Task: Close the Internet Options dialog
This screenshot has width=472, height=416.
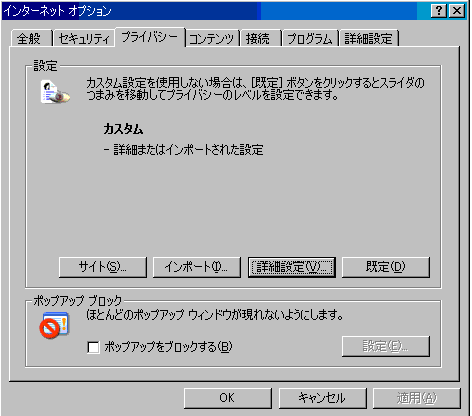Action: [457, 11]
